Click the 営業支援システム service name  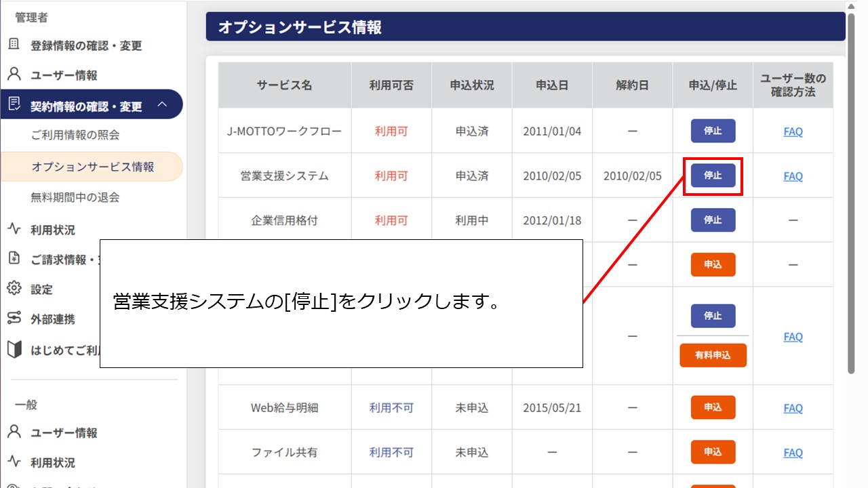coord(285,176)
